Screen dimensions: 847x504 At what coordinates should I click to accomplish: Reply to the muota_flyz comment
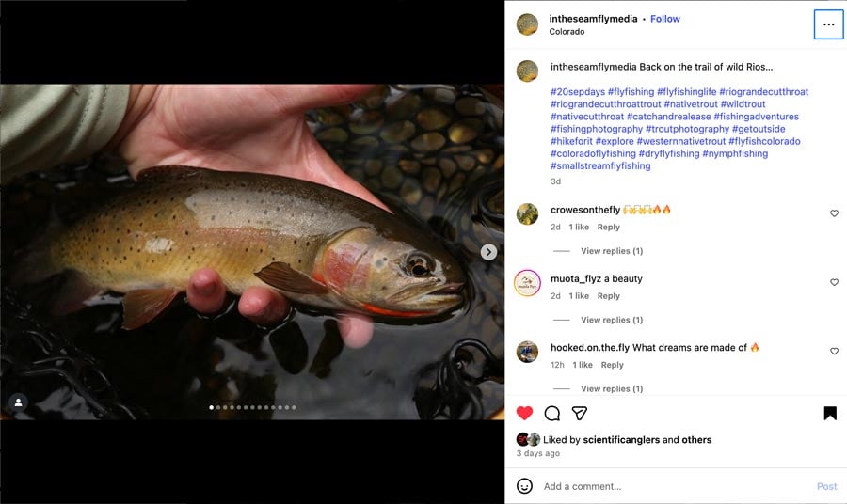click(x=609, y=296)
